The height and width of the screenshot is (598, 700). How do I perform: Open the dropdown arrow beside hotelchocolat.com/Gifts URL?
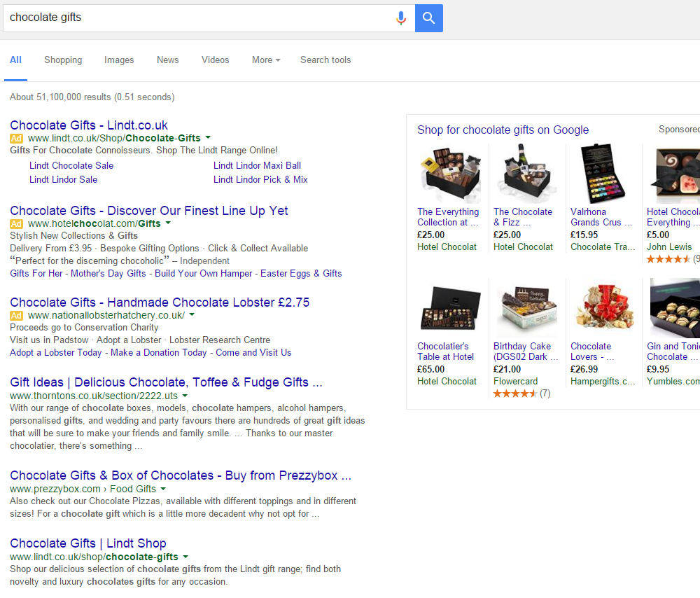[x=168, y=223]
